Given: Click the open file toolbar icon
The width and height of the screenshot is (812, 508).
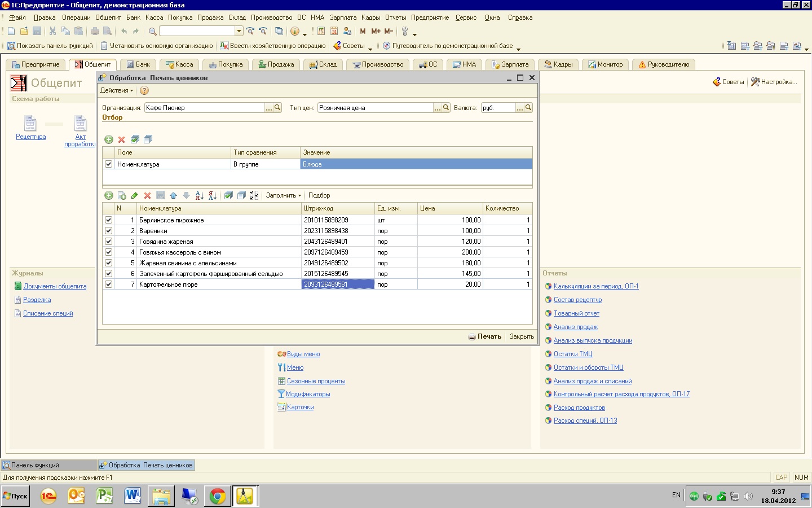Looking at the screenshot, I should click(24, 31).
